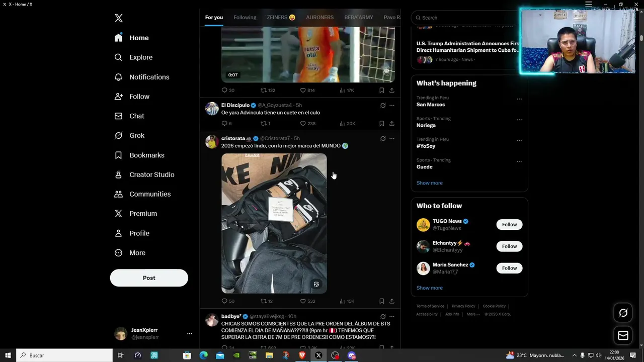The image size is (644, 362).
Task: Open Terms of Service link
Action: pos(430,306)
